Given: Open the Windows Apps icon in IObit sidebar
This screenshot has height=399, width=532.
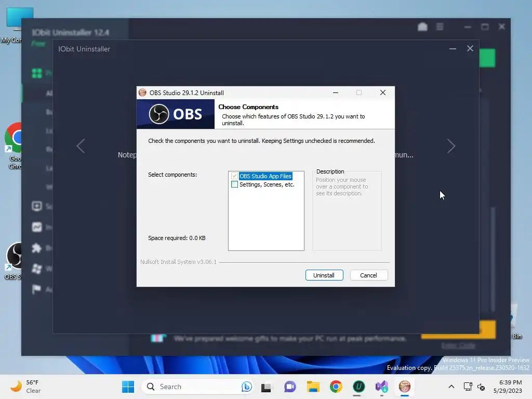Looking at the screenshot, I should tap(37, 269).
